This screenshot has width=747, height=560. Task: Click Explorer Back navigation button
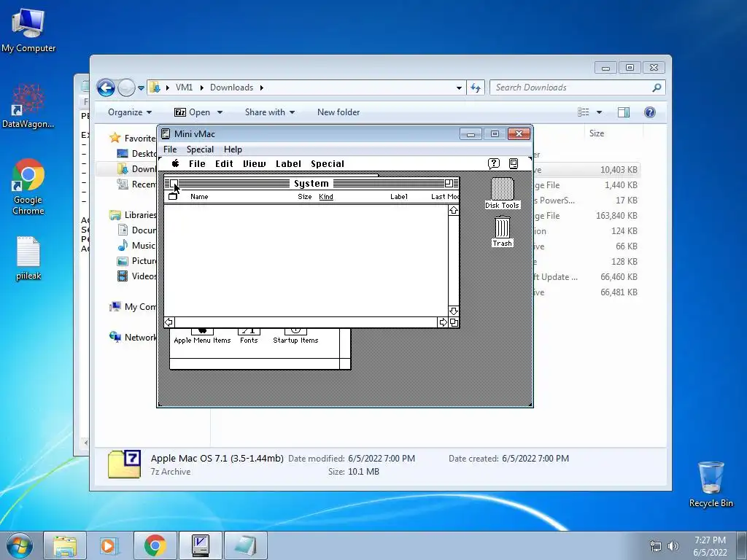pos(106,87)
